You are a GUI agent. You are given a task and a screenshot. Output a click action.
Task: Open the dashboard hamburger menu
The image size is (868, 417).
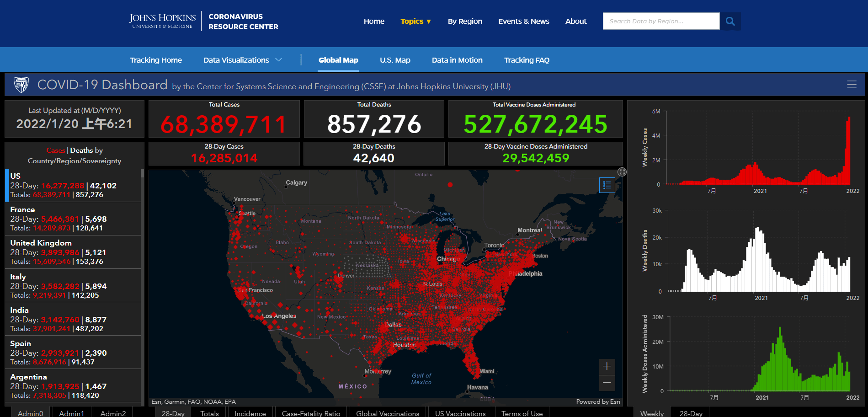pos(852,85)
